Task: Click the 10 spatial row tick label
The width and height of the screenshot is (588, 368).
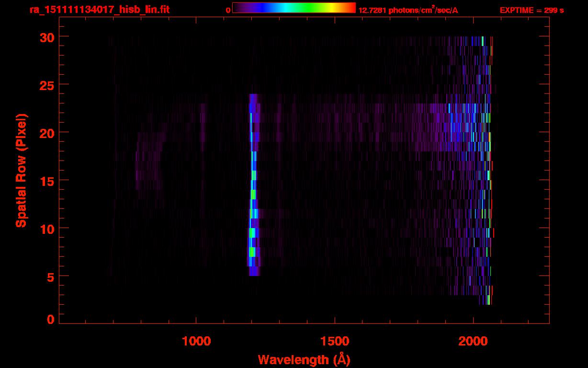Action: [47, 229]
